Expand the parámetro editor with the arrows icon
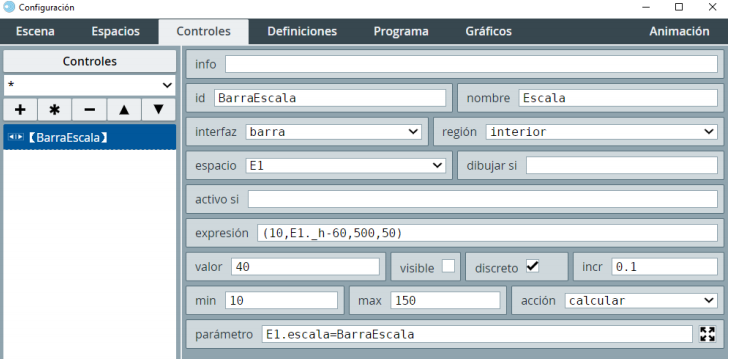 coord(707,334)
